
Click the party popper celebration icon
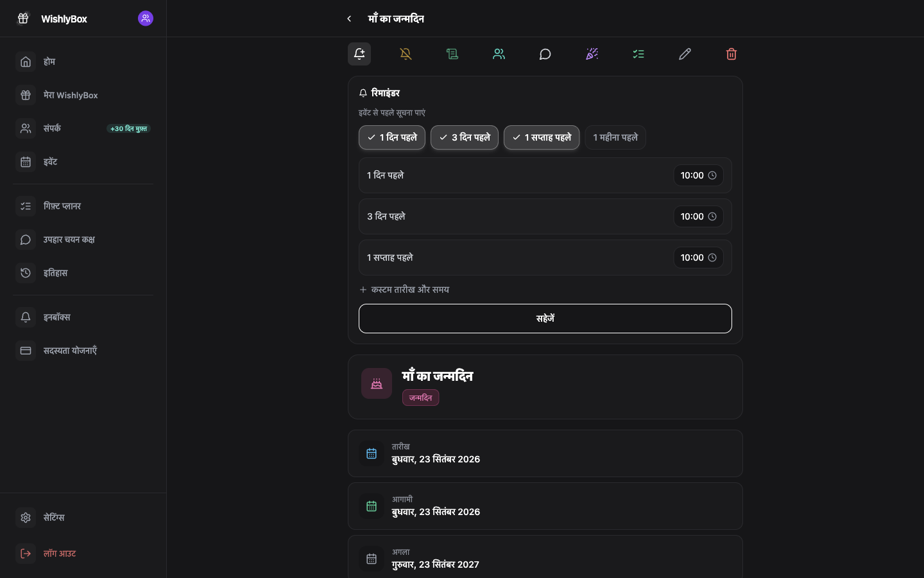pos(592,54)
